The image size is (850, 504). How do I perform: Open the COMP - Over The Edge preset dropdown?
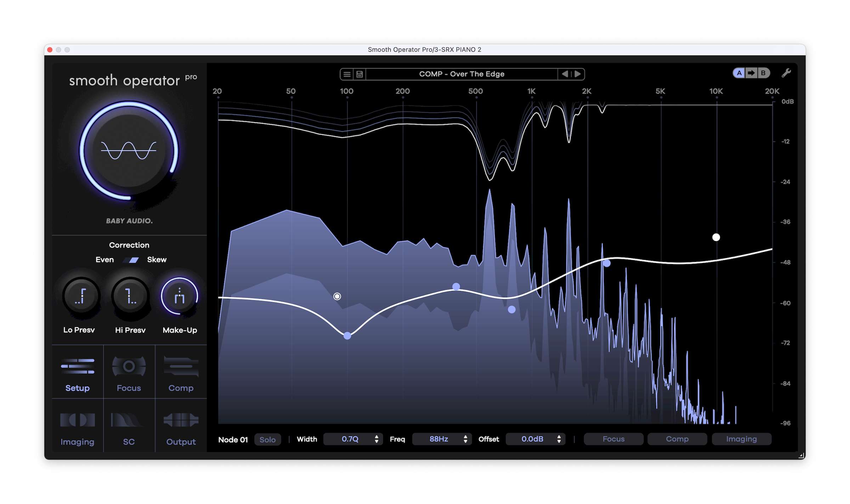coord(461,74)
